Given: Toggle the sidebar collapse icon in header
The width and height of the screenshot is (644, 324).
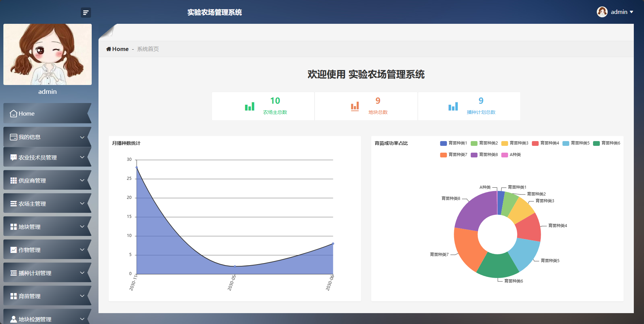Looking at the screenshot, I should tap(86, 13).
